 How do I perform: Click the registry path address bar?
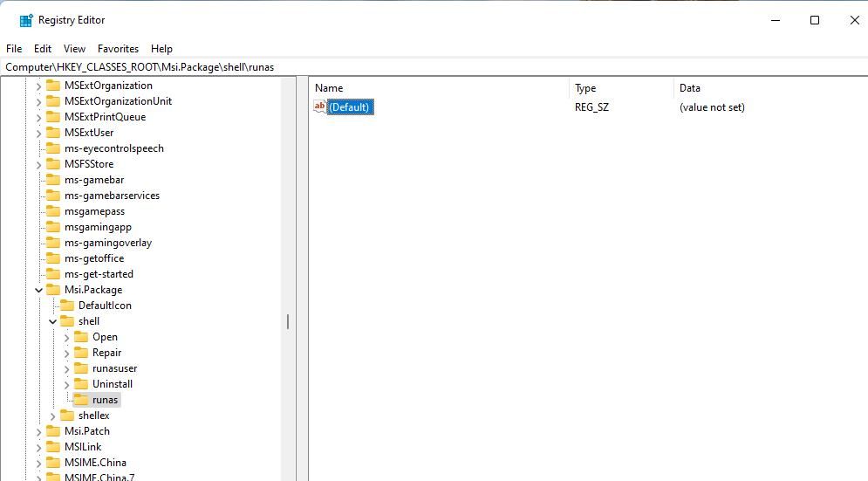tap(434, 67)
